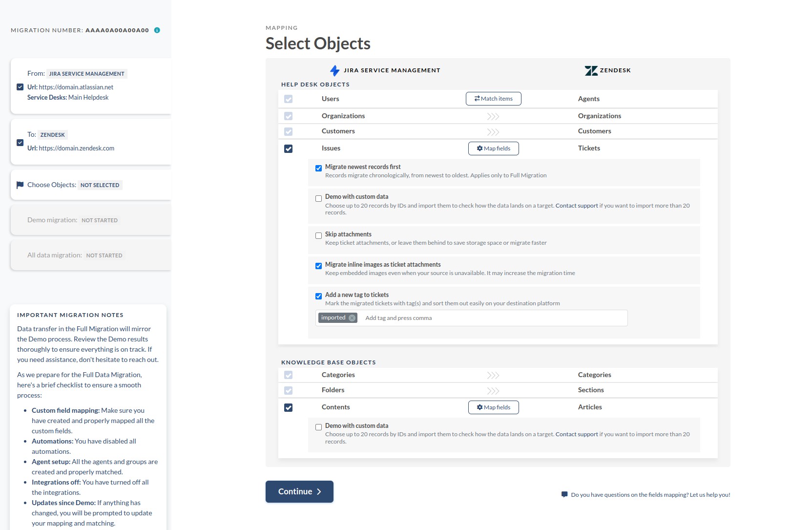Click the Match items button for Users
The height and width of the screenshot is (530, 812).
494,99
